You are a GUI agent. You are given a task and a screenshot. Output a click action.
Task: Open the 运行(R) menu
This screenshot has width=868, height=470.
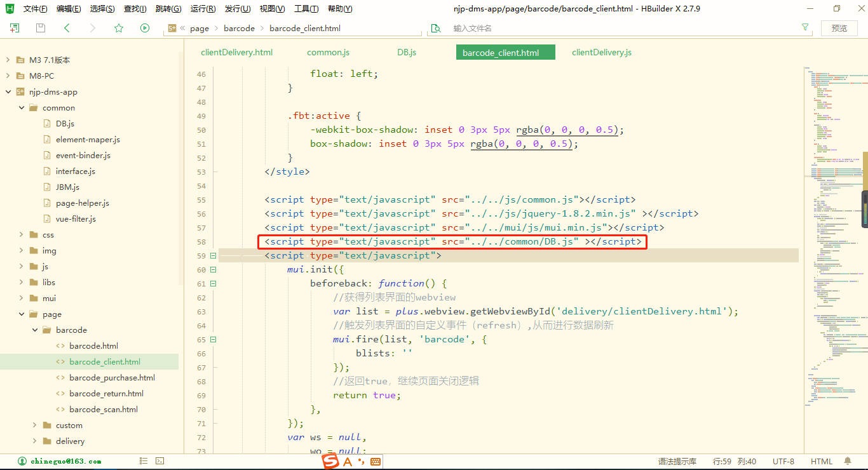pos(203,9)
